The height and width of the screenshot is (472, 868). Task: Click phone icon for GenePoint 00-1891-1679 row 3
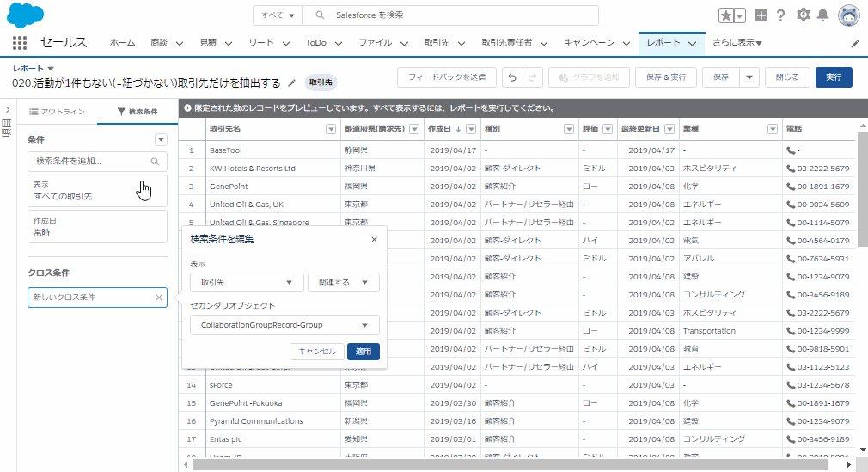pos(791,187)
